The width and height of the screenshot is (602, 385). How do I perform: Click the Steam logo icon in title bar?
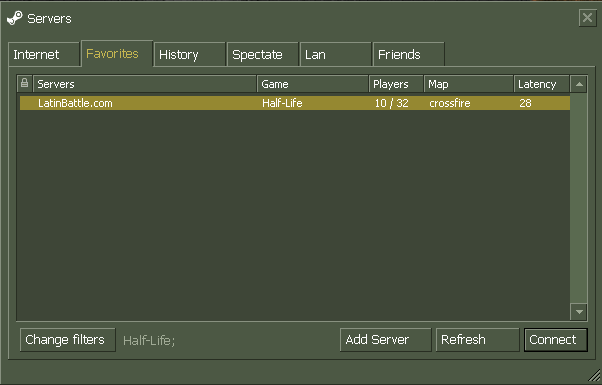click(15, 18)
